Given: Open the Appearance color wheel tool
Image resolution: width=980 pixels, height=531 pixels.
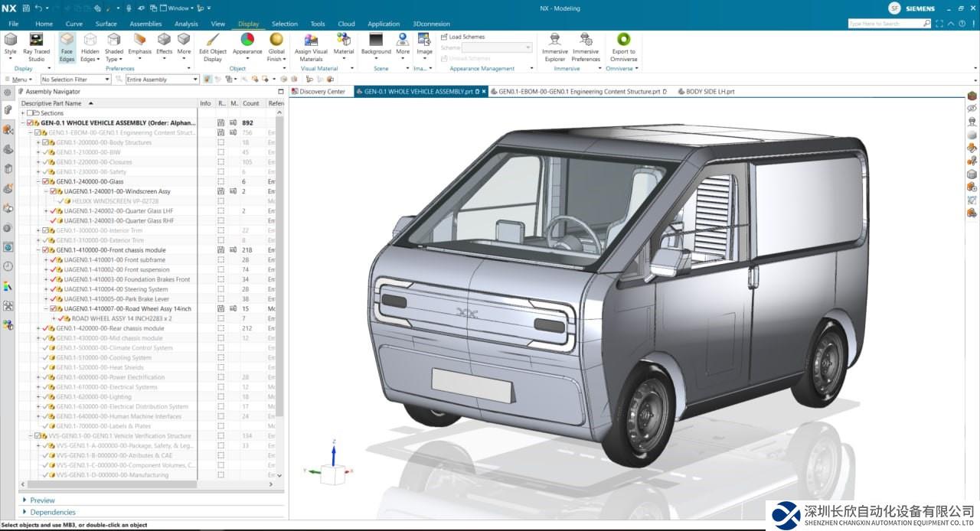Looking at the screenshot, I should click(247, 47).
